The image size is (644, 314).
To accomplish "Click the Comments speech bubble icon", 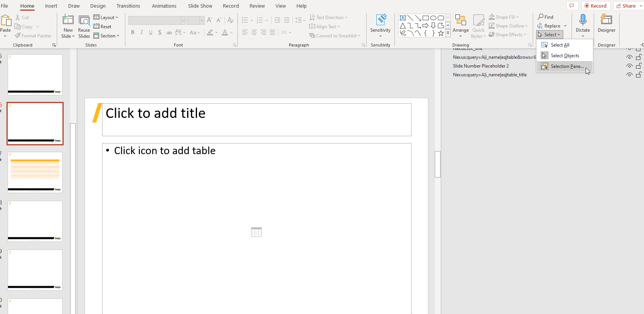I will point(572,6).
